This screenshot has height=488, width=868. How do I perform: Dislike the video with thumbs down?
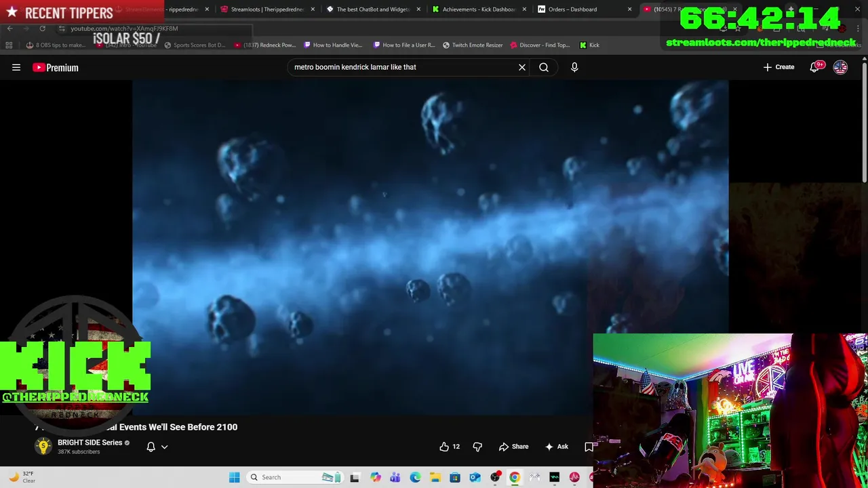477,447
